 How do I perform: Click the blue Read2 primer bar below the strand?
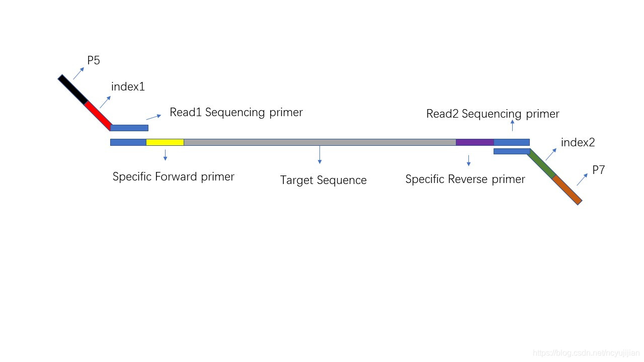(512, 151)
